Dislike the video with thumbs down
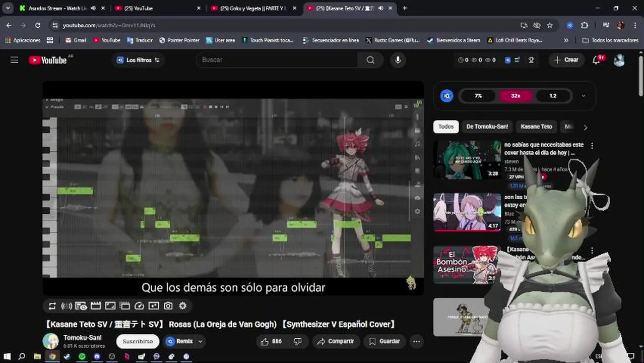The image size is (644, 363). [298, 341]
